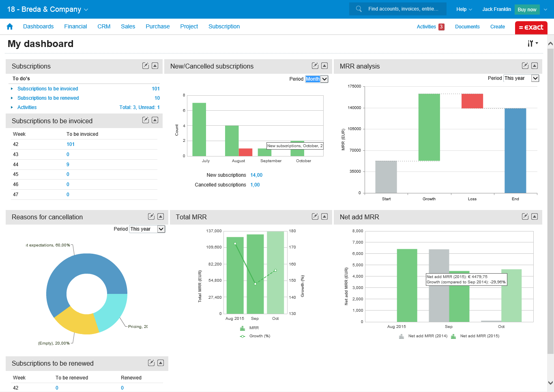The height and width of the screenshot is (392, 554).
Task: Click the Exact logo
Action: [x=531, y=28]
